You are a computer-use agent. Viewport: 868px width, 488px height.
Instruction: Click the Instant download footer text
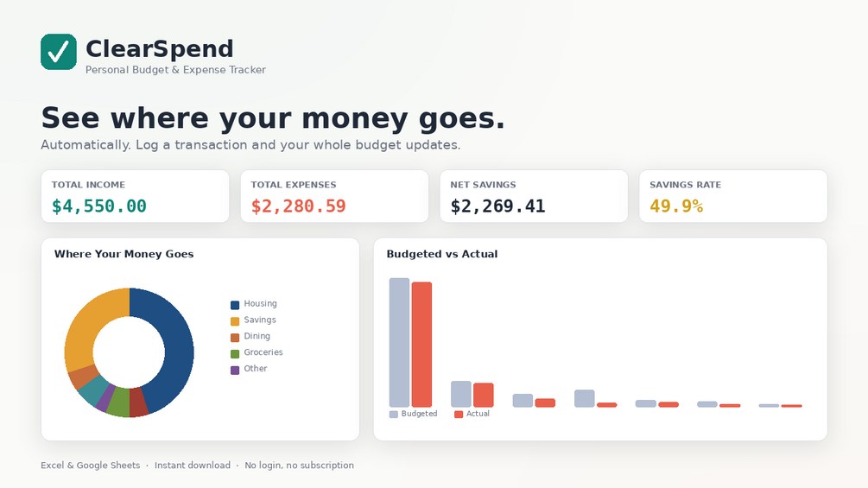click(x=192, y=466)
